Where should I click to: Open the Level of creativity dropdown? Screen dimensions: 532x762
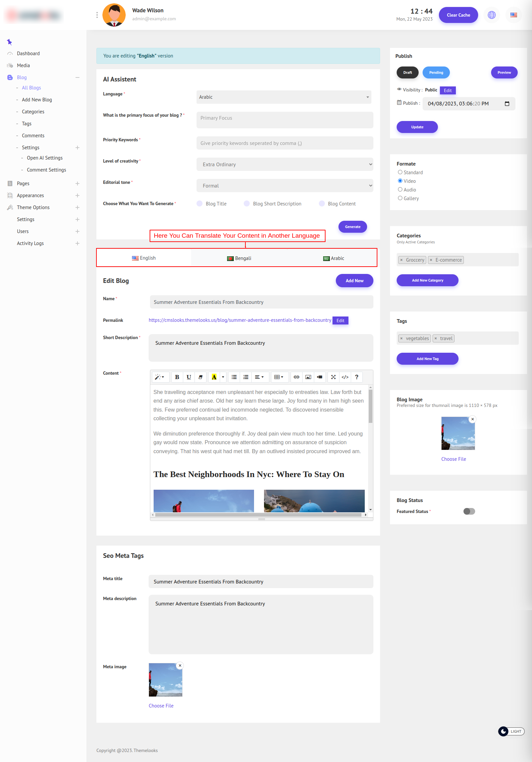point(285,164)
